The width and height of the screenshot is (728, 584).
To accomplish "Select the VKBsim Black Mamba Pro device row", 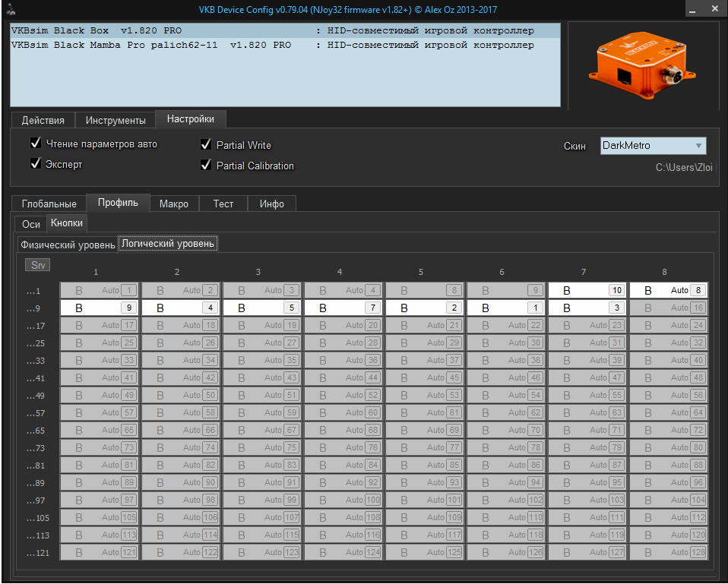I will coord(285,45).
